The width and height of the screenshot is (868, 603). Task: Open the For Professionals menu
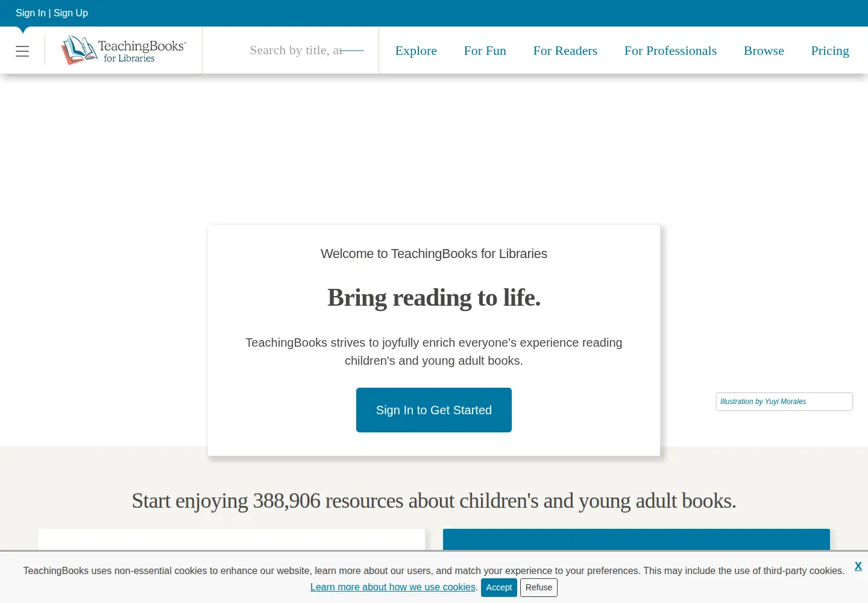point(670,51)
